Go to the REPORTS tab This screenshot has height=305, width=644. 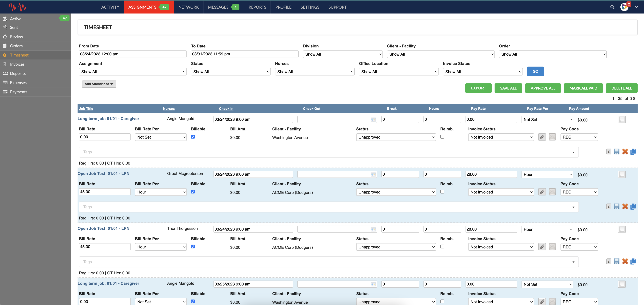257,7
